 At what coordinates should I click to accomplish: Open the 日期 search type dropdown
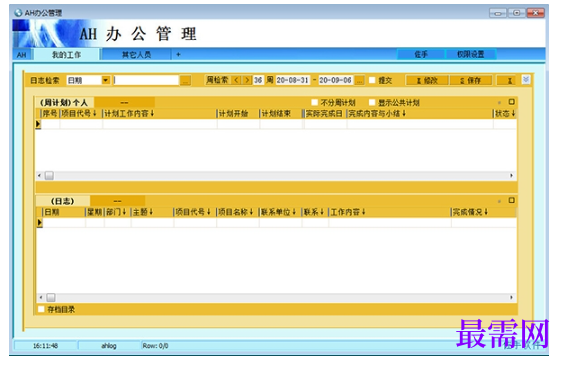105,80
